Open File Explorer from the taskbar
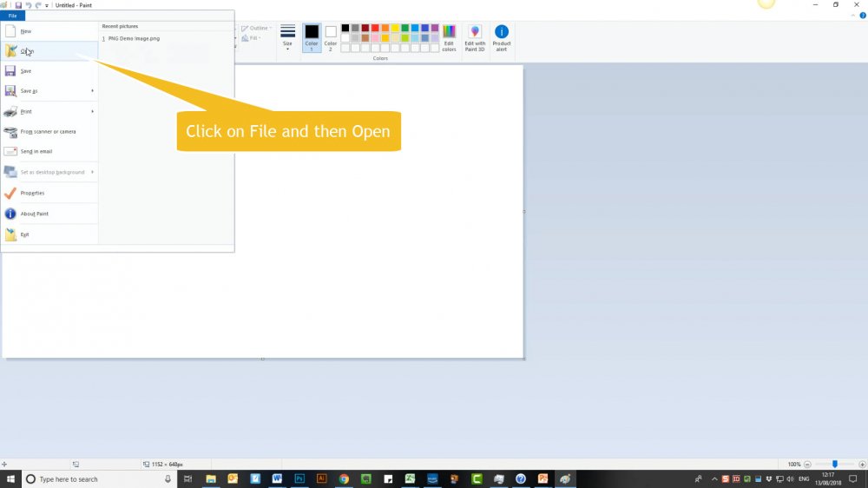The image size is (868, 488). click(211, 479)
